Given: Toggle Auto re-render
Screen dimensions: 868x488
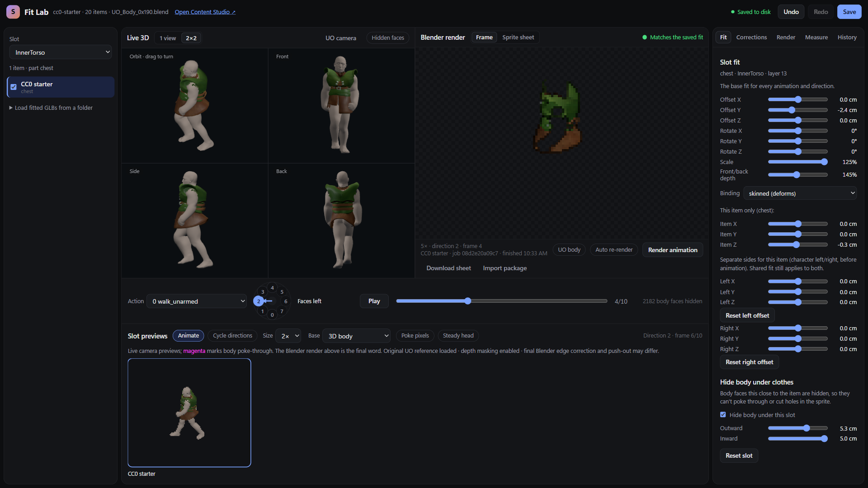Looking at the screenshot, I should click(x=614, y=250).
